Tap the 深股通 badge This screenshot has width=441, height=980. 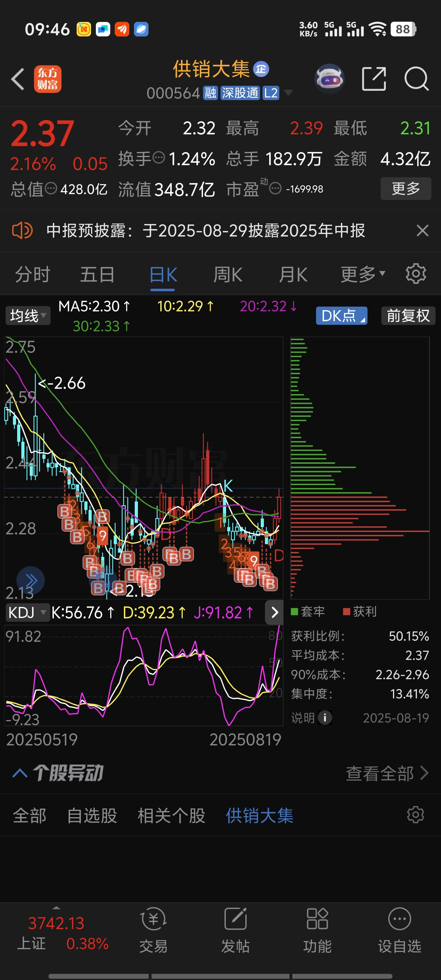[x=240, y=93]
